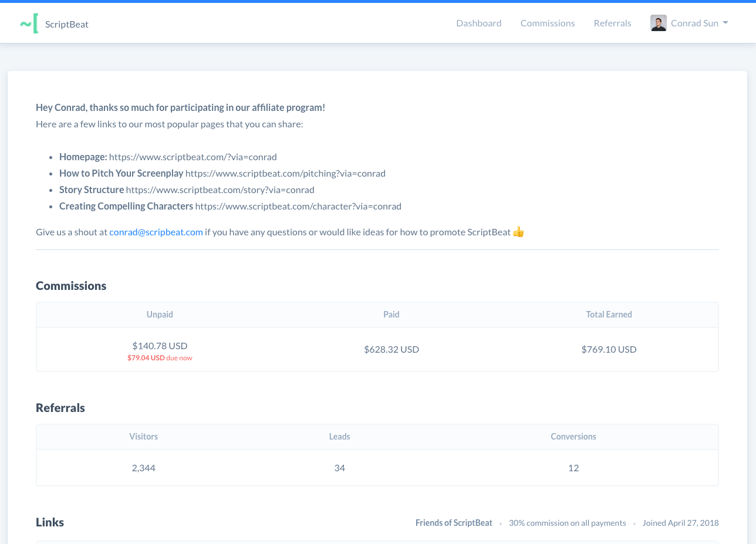Click the 2,344 visitors value
The height and width of the screenshot is (544, 756).
tap(144, 468)
